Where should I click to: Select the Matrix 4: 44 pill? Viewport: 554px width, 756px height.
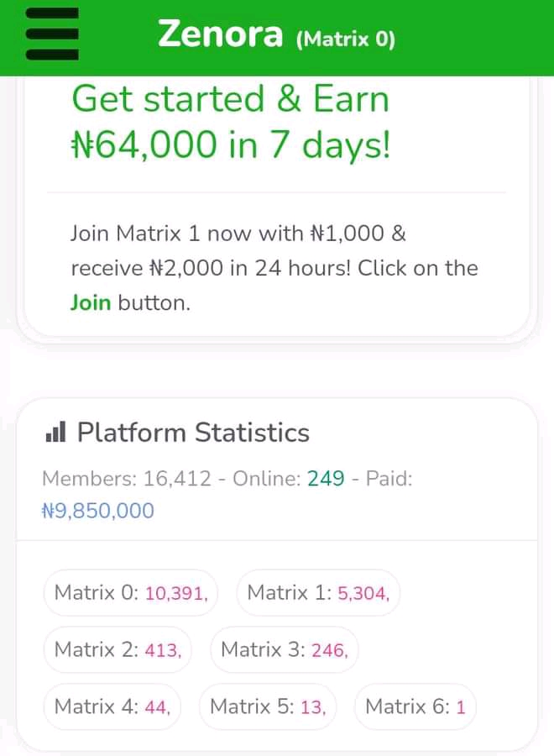pyautogui.click(x=112, y=706)
